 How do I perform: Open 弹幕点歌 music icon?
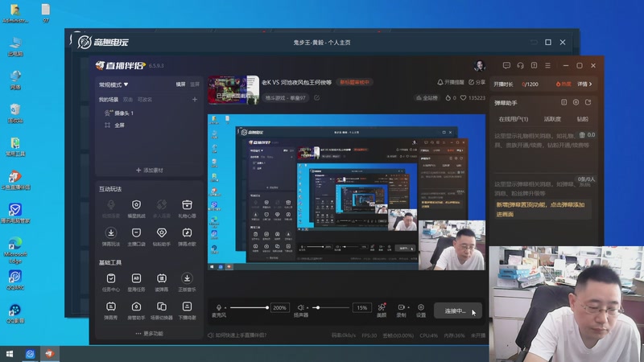click(187, 232)
